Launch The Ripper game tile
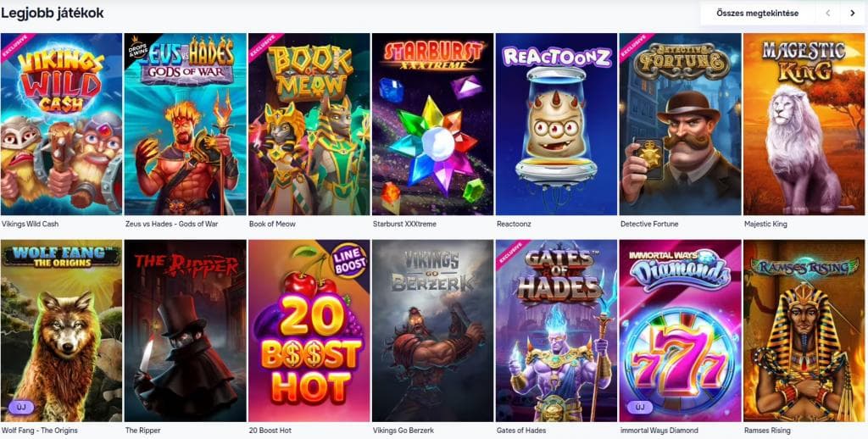Image resolution: width=868 pixels, height=439 pixels. [185, 331]
